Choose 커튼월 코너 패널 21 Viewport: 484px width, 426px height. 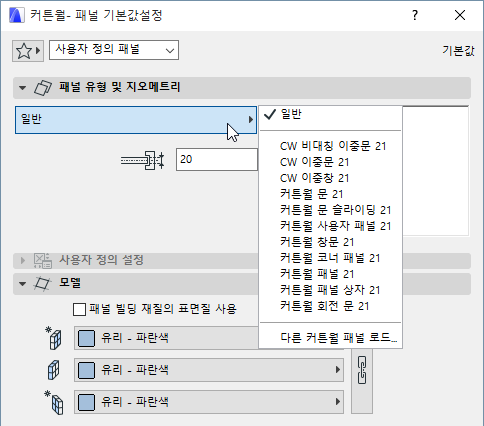(330, 258)
